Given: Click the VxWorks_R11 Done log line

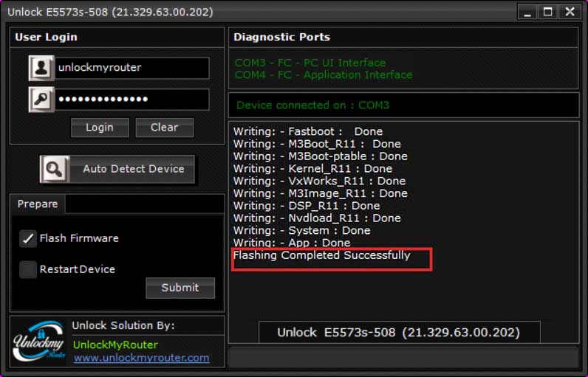Looking at the screenshot, I should point(320,181).
